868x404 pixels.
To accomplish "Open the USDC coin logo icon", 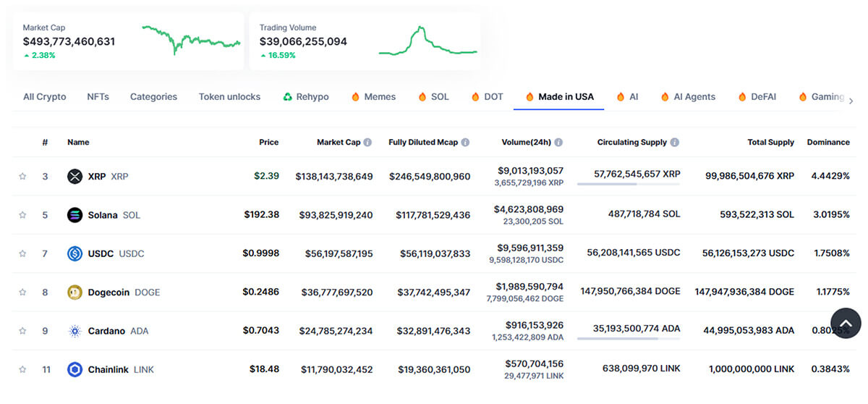I will 75,253.
